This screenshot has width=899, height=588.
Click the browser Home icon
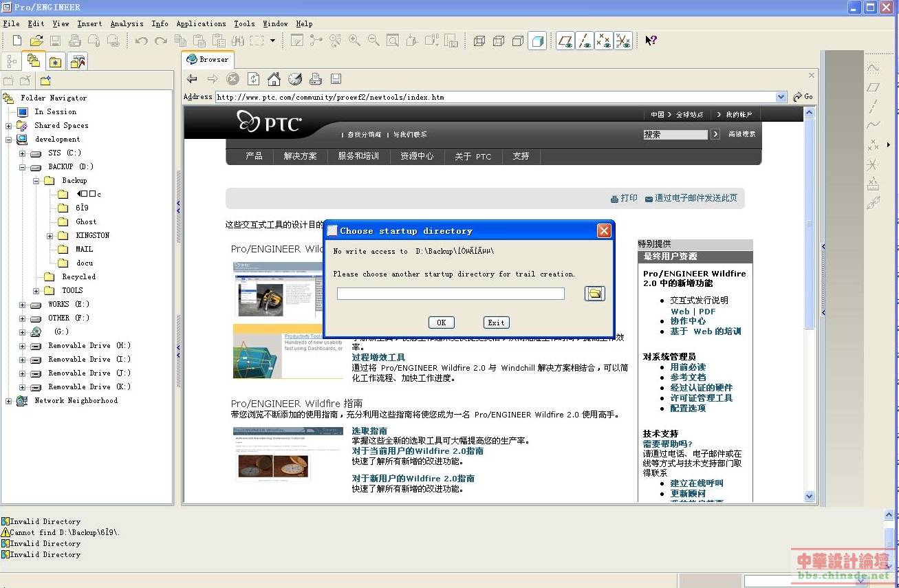pyautogui.click(x=274, y=78)
